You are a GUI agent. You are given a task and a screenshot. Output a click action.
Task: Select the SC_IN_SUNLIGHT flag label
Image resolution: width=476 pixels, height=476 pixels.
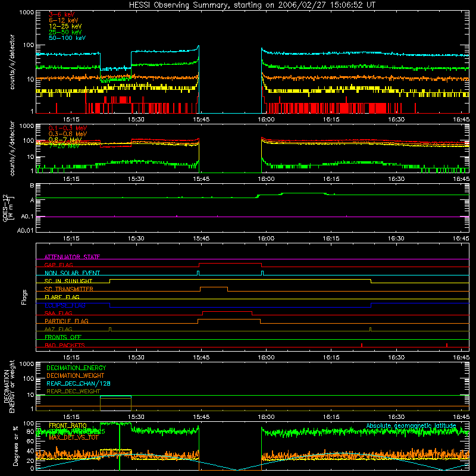click(68, 281)
